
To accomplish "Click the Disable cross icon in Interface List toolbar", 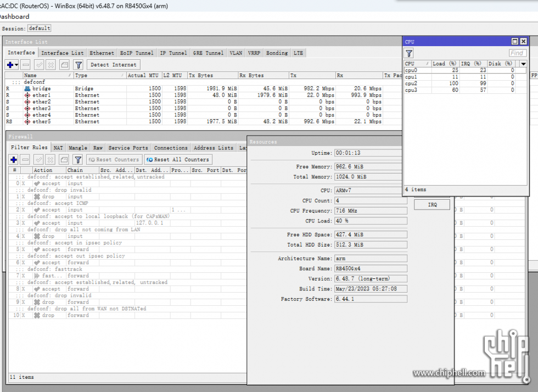I will [51, 65].
